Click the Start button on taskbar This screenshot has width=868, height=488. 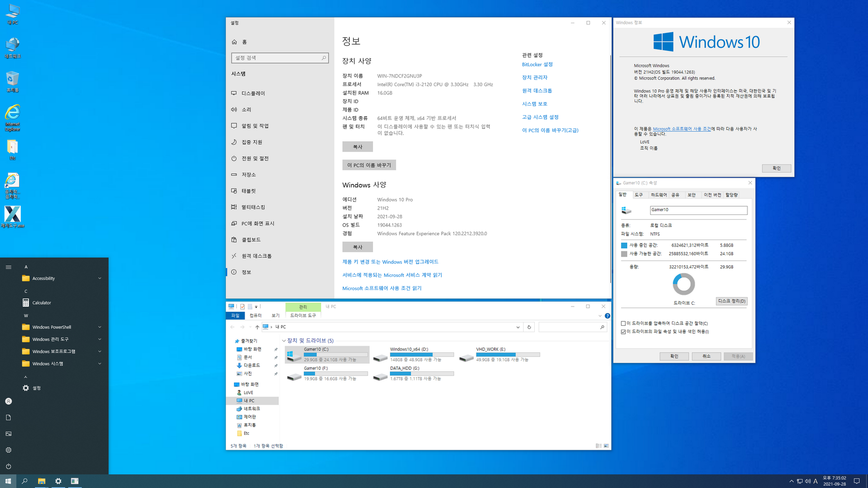tap(8, 481)
